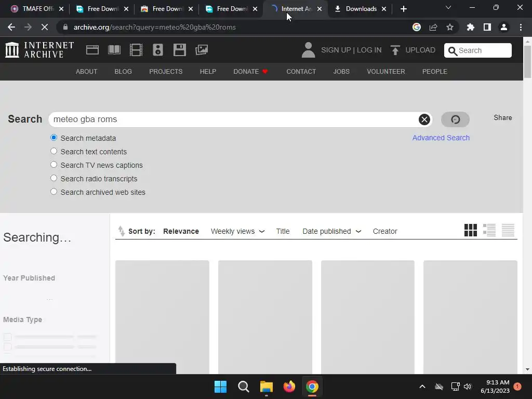
Task: Open the Video (film strip) media icon
Action: [136, 50]
